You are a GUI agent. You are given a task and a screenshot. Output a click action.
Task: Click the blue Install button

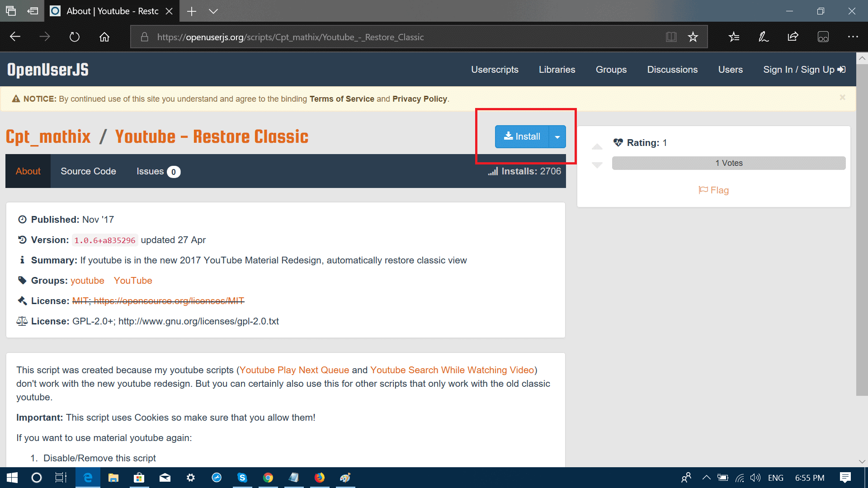pyautogui.click(x=522, y=137)
